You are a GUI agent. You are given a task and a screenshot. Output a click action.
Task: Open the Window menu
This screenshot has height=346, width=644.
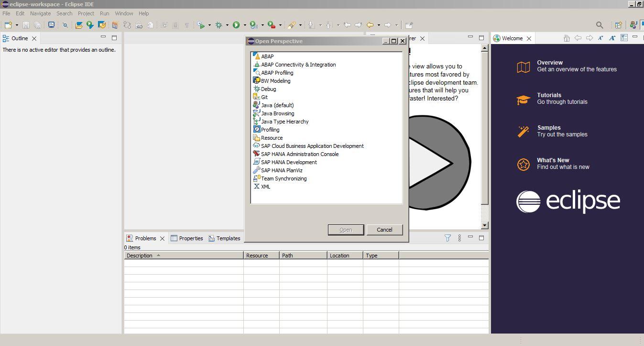point(124,13)
